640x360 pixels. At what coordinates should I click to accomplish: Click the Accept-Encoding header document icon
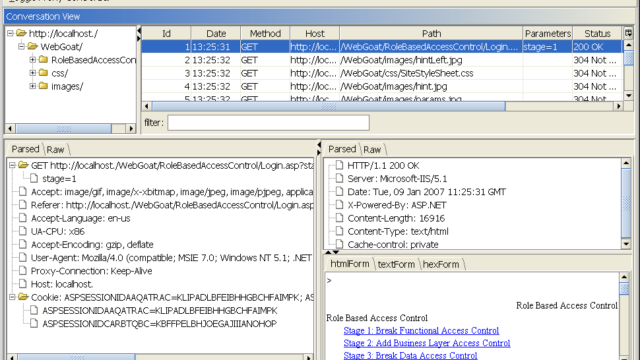pos(23,244)
